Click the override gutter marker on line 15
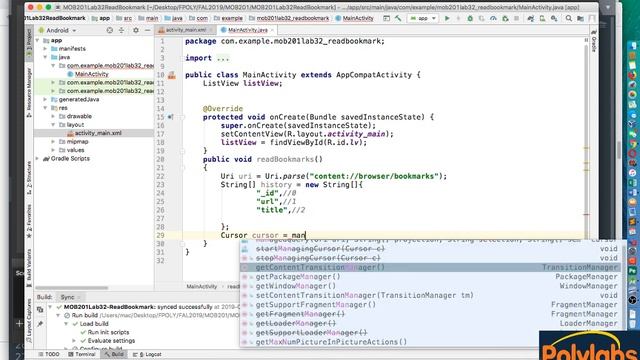 coord(170,117)
